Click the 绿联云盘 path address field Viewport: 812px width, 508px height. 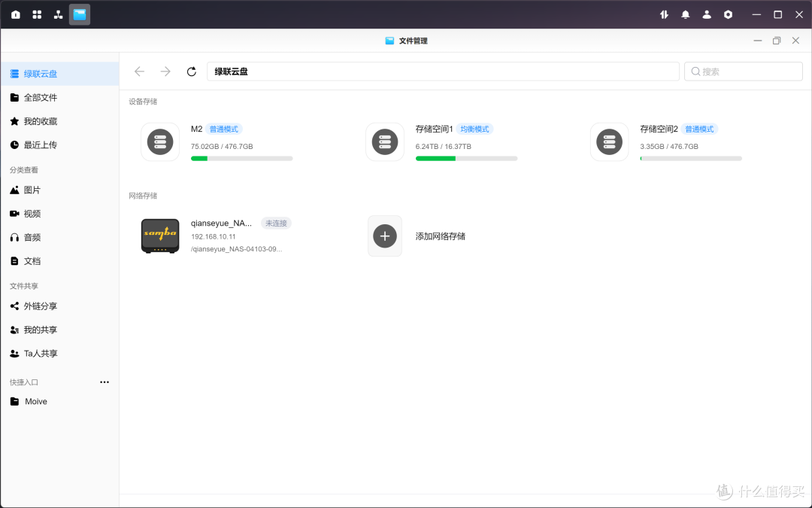(x=443, y=71)
